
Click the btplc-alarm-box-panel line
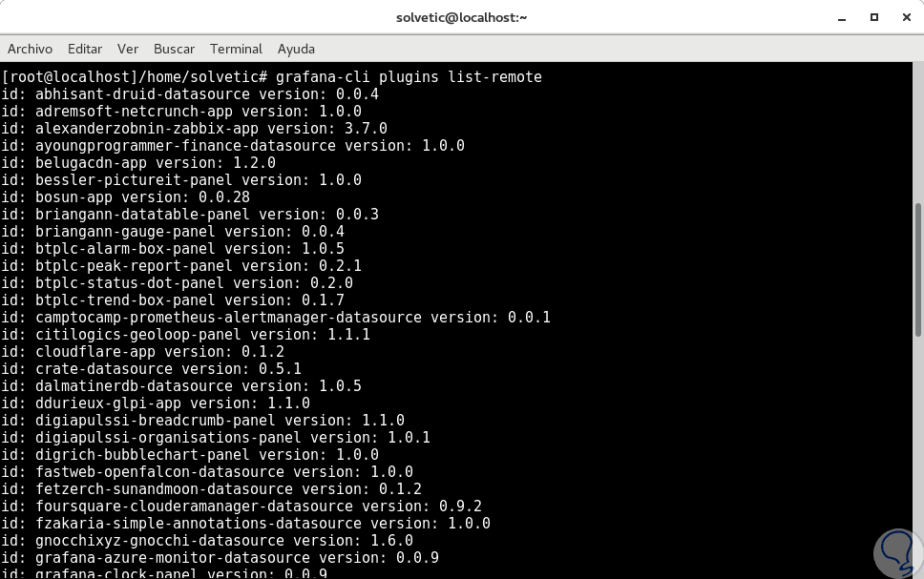173,249
